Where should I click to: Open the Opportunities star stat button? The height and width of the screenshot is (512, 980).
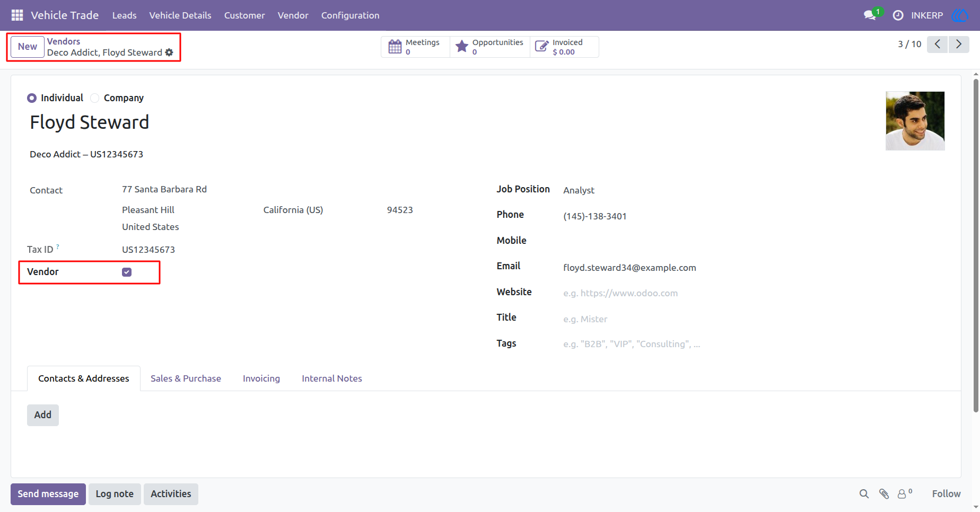[x=490, y=47]
